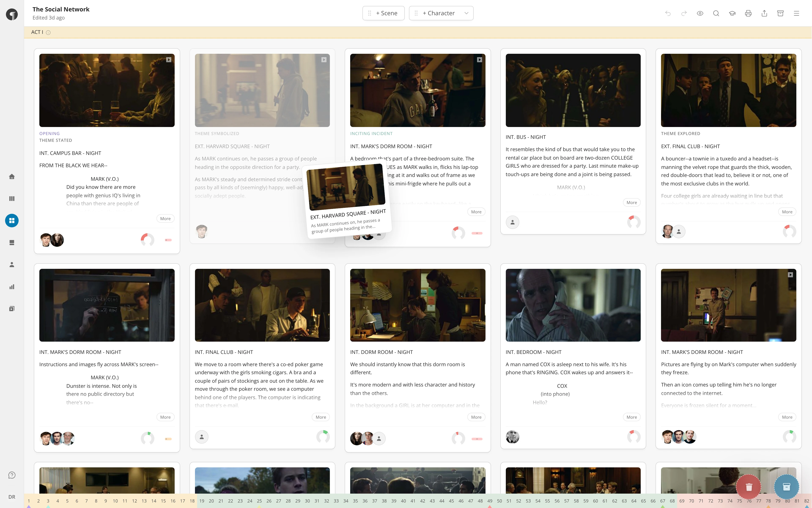The image size is (812, 508).
Task: Click INT. FINAL CLUB - NIGHT heading
Action: pos(224,352)
